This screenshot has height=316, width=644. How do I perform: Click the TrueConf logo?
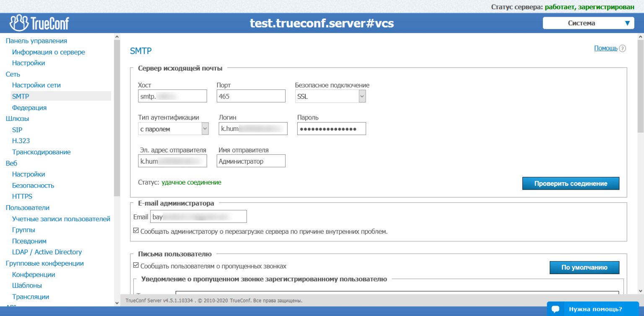[x=39, y=23]
